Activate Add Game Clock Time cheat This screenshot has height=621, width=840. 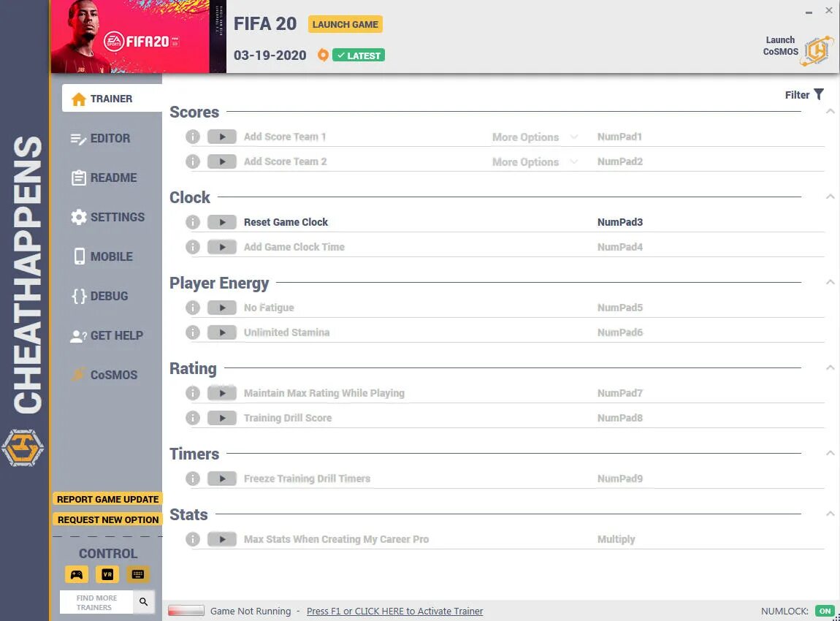tap(222, 246)
